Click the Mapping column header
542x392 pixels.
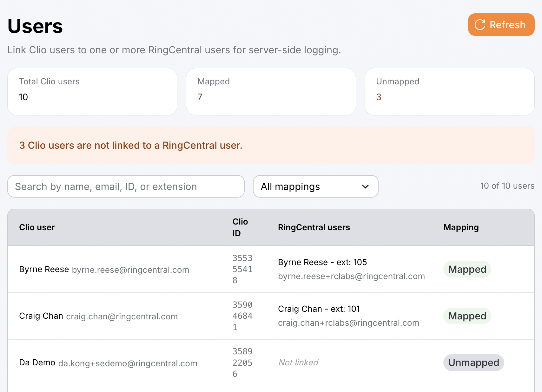coord(461,227)
